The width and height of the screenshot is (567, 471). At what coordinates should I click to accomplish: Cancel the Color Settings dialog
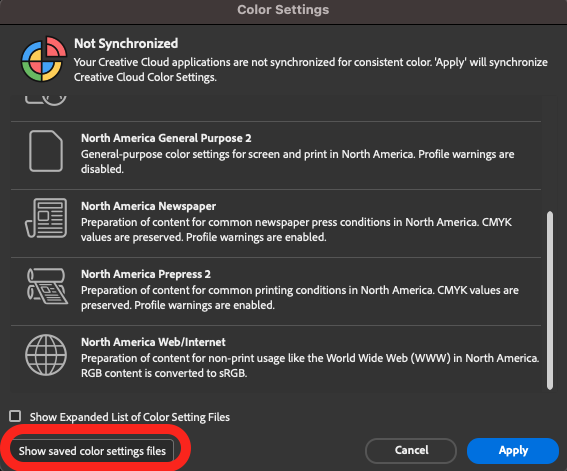411,450
